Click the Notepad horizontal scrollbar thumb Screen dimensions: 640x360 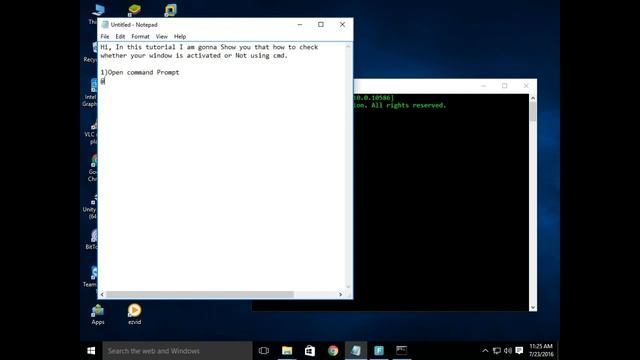(200, 294)
